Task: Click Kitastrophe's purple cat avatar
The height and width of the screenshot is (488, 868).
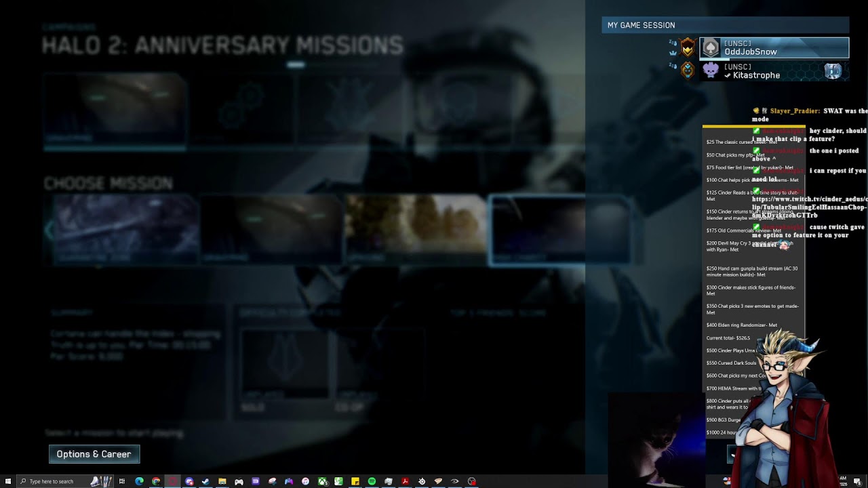Action: 710,70
